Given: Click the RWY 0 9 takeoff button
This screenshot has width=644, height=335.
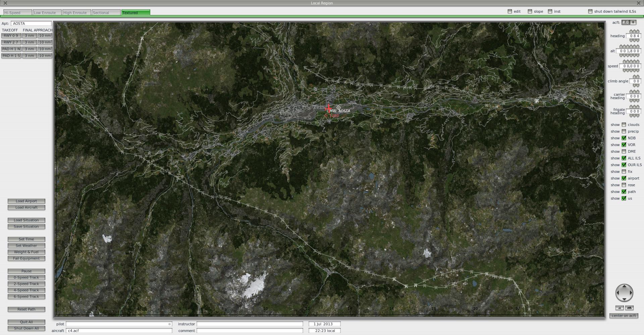Looking at the screenshot, I should (x=11, y=36).
